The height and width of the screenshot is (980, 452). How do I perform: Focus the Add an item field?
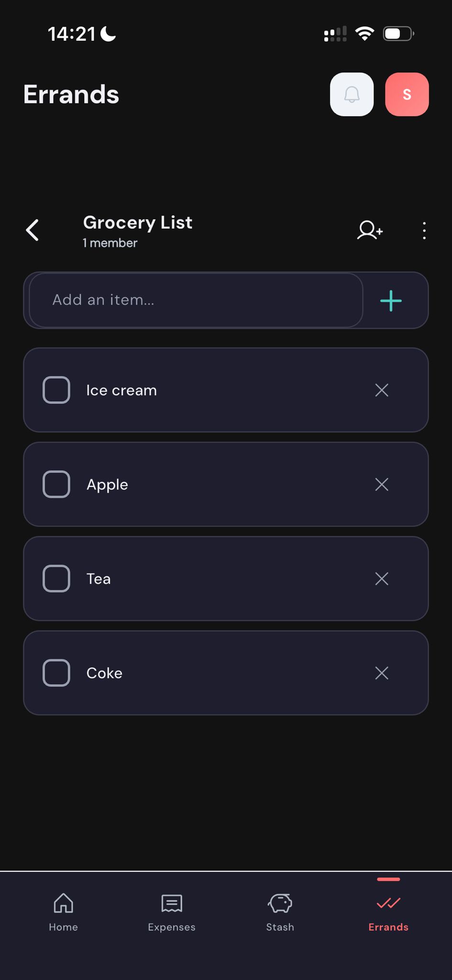point(196,300)
